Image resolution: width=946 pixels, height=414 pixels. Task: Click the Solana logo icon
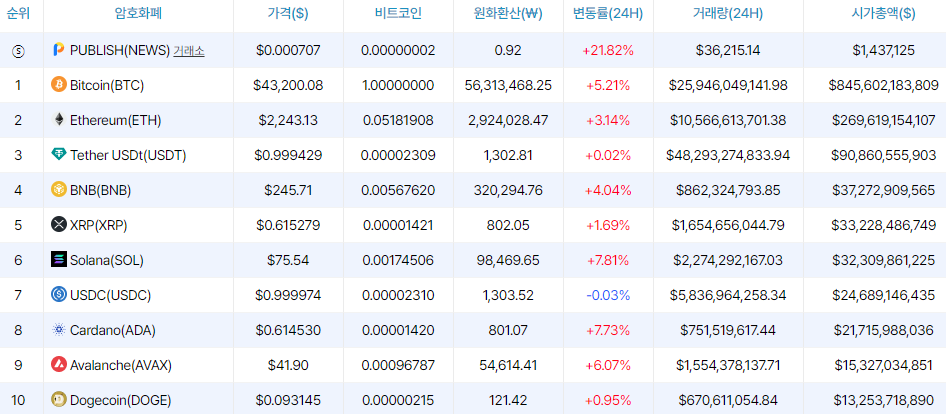click(59, 260)
